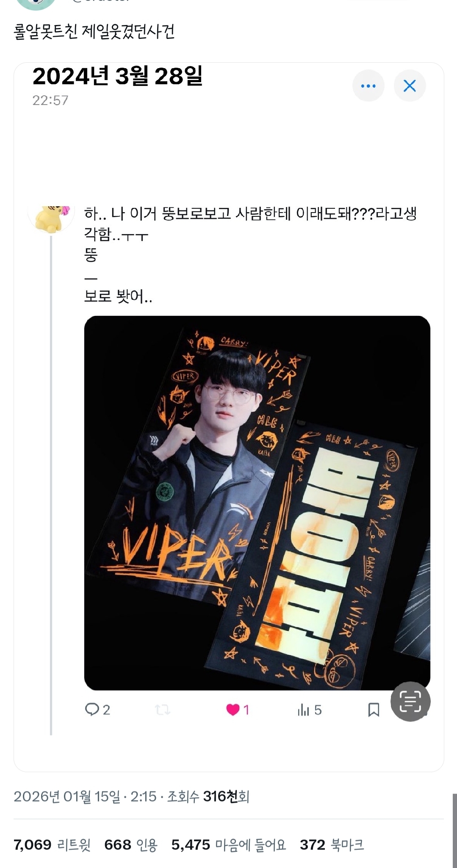
Task: Tap the retweet arrows icon
Action: click(x=163, y=709)
